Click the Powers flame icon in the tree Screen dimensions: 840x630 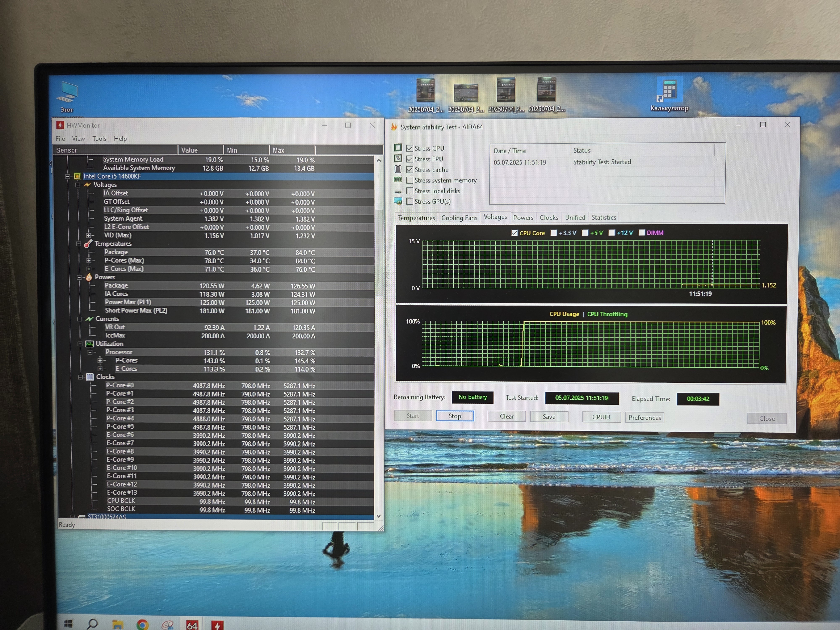(x=89, y=277)
